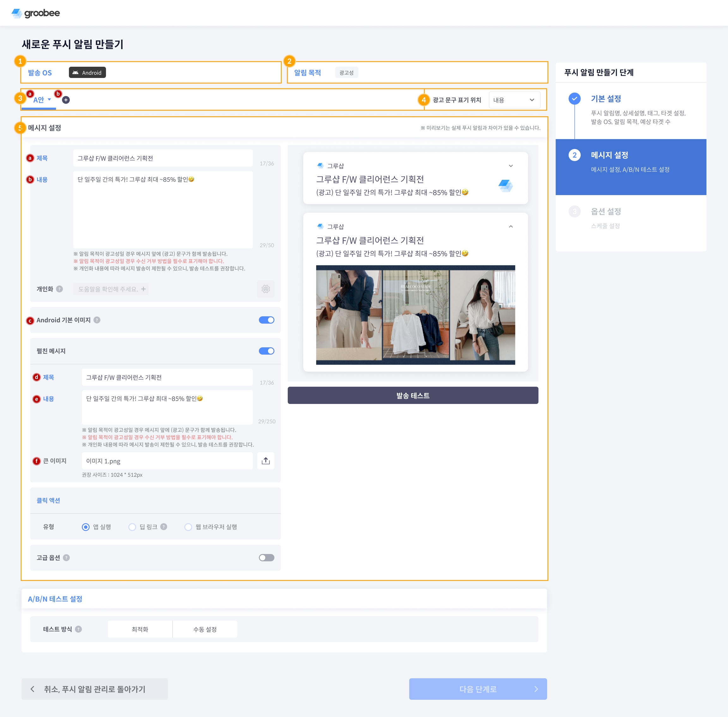Click the groobee logo icon
The width and height of the screenshot is (728, 717).
pos(16,13)
